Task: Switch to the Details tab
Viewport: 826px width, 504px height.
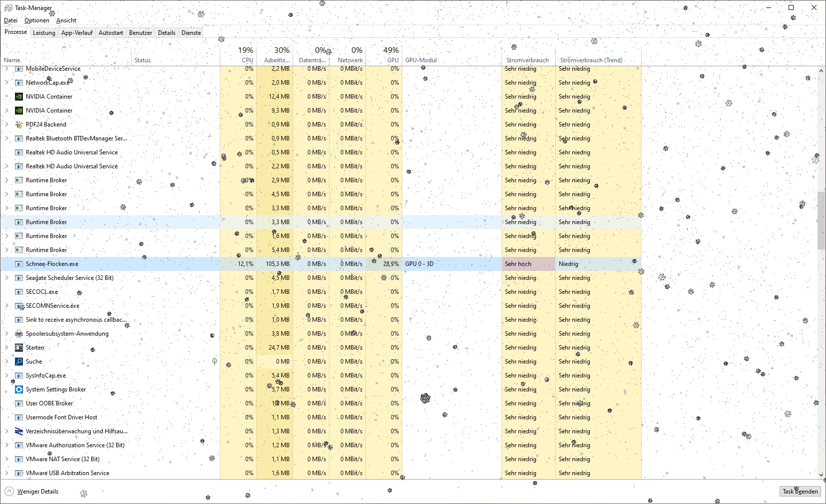Action: pyautogui.click(x=166, y=33)
